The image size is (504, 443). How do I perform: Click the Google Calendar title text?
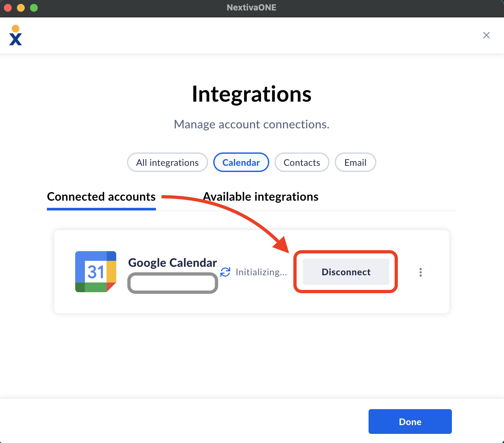tap(173, 263)
